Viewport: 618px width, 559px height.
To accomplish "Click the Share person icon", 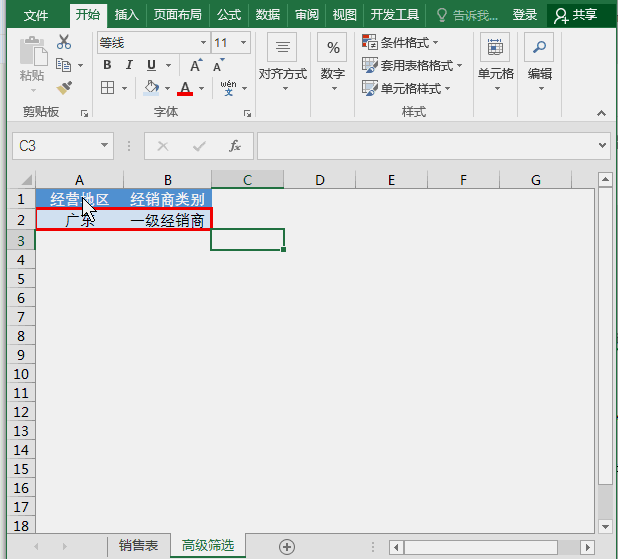I will 560,16.
